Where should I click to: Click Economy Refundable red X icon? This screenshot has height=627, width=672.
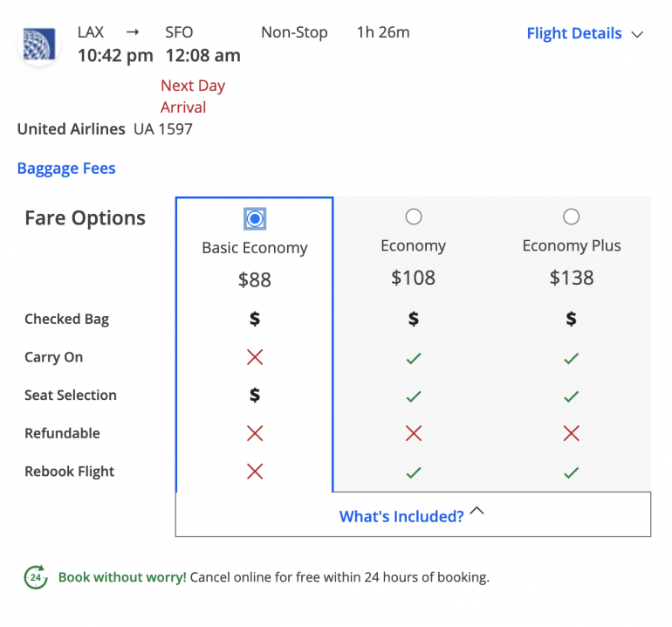click(414, 433)
